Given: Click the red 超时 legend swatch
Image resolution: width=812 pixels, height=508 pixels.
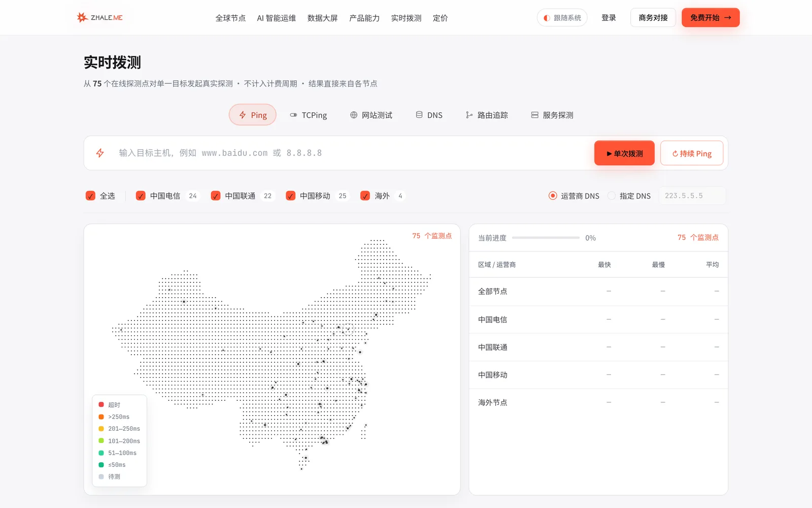Looking at the screenshot, I should 101,405.
